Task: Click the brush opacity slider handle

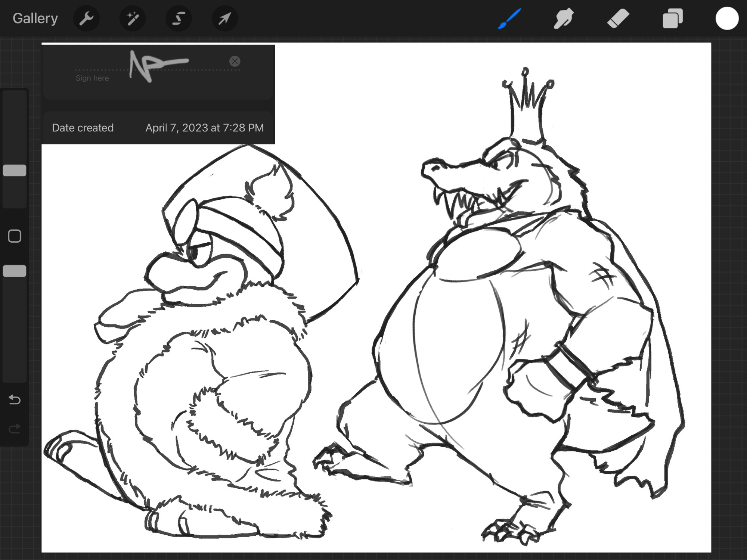Action: [x=15, y=271]
